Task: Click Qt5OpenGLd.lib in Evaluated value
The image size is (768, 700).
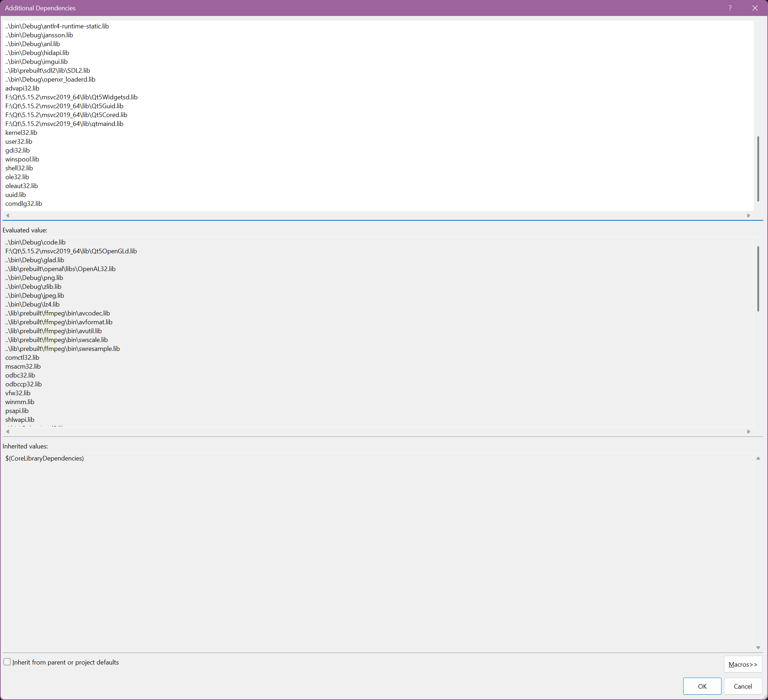Action: pos(71,251)
